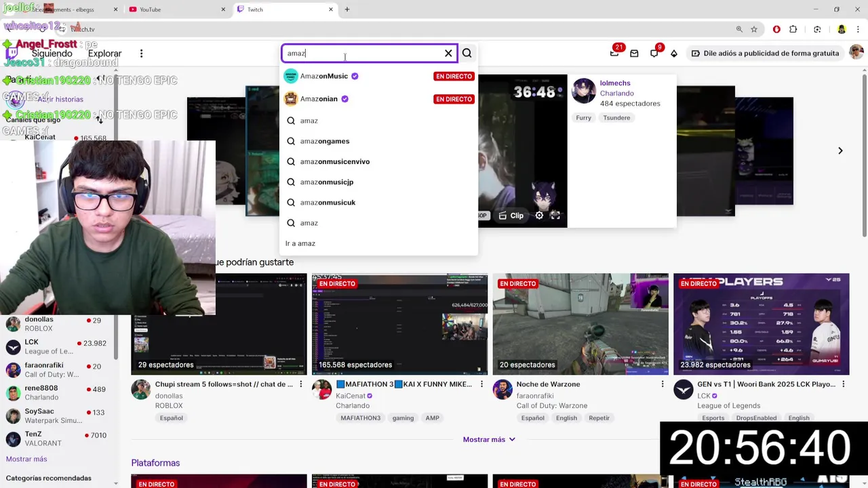The width and height of the screenshot is (868, 488).
Task: Open the three-dot menu next to Explorar
Action: [141, 54]
